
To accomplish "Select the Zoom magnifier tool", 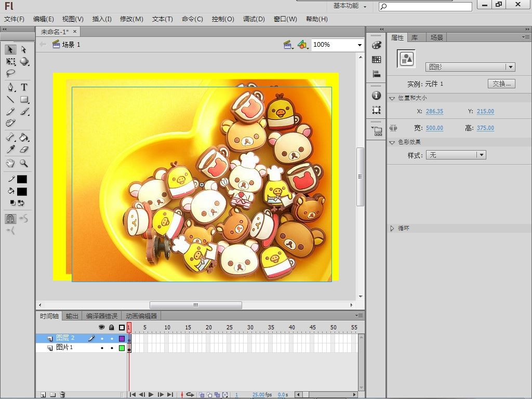I will click(x=24, y=163).
